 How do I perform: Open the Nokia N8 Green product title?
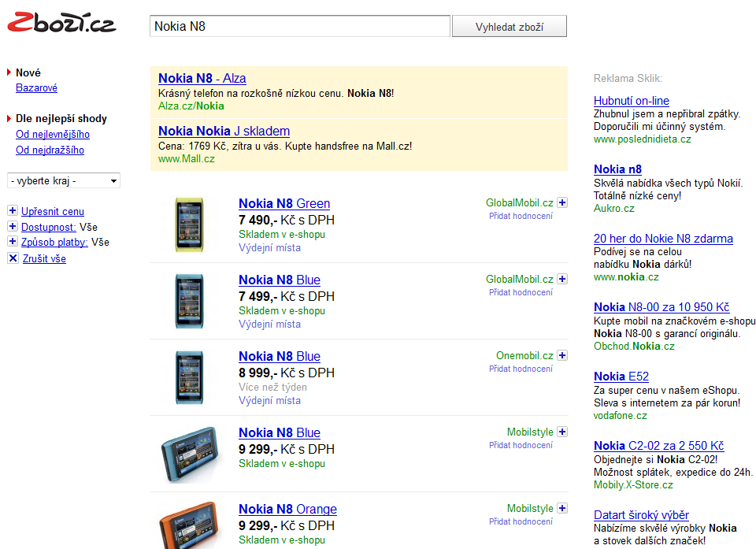[x=284, y=203]
